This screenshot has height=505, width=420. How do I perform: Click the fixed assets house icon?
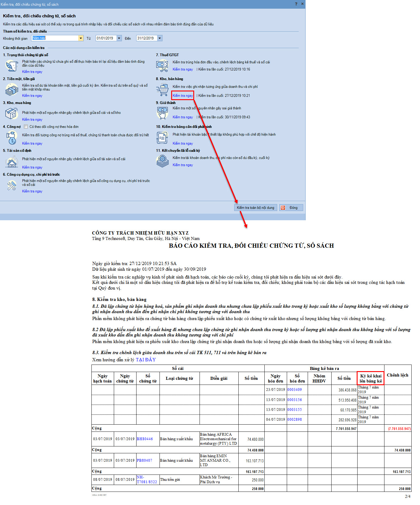[12, 162]
